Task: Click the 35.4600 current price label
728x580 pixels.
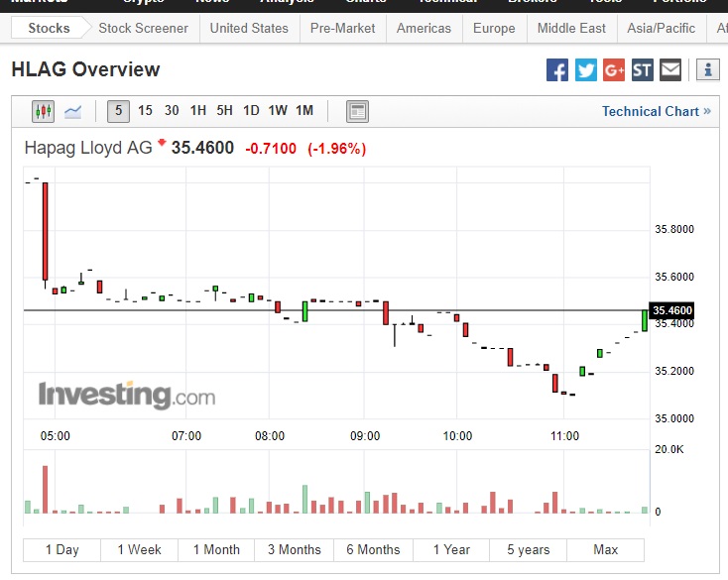Action: tap(671, 310)
